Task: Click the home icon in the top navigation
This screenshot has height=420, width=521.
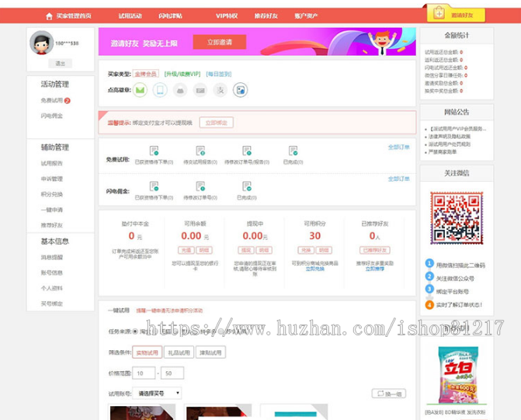Action: [49, 16]
